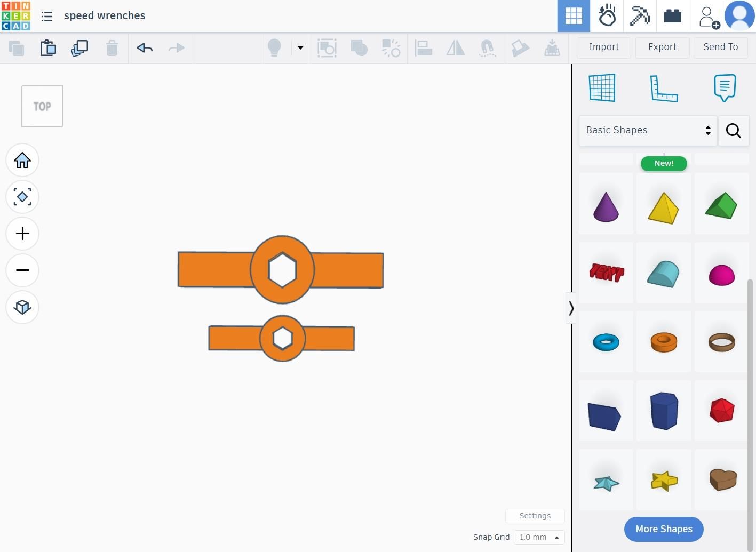Open the Basic Shapes dropdown
756x552 pixels.
(648, 130)
